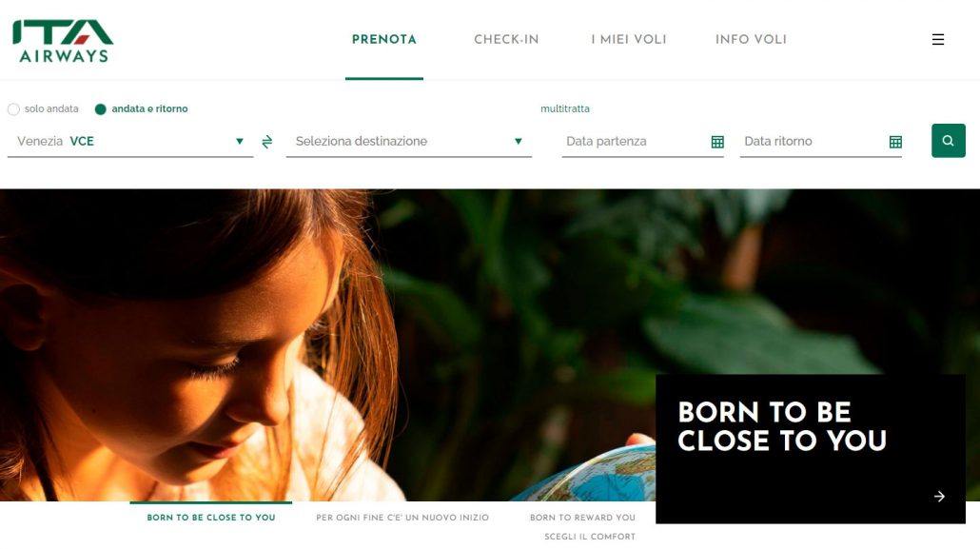Click the Data partenza date field

click(x=642, y=142)
